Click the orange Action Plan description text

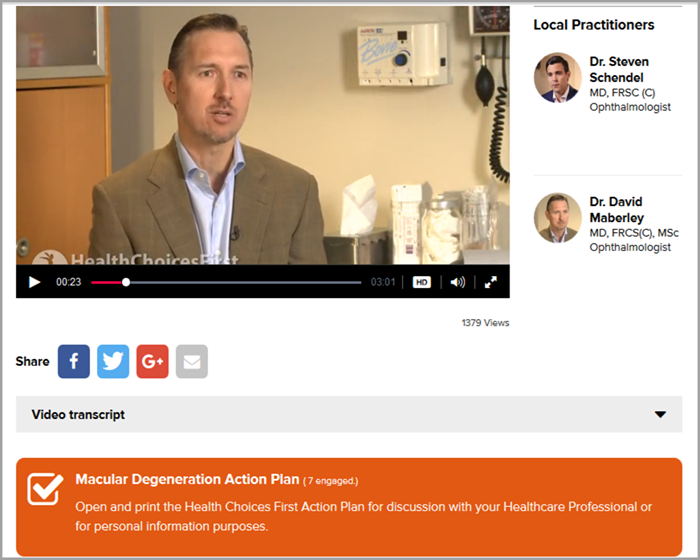[x=363, y=516]
